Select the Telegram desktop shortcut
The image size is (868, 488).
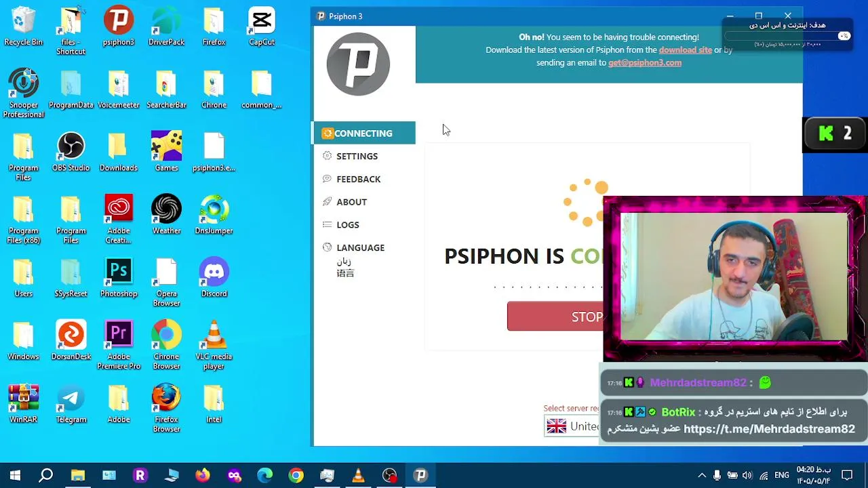click(x=71, y=405)
